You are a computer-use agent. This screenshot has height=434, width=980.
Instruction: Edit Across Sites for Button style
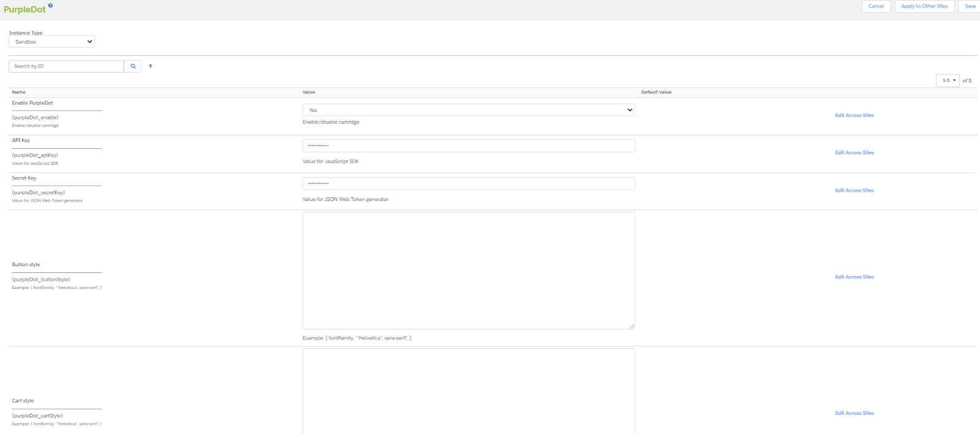pos(854,277)
